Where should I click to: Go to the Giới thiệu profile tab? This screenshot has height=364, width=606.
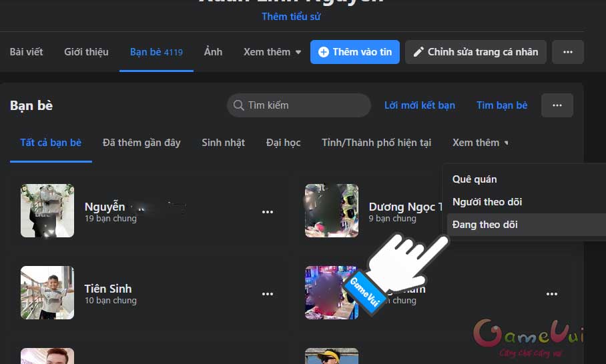pos(86,52)
